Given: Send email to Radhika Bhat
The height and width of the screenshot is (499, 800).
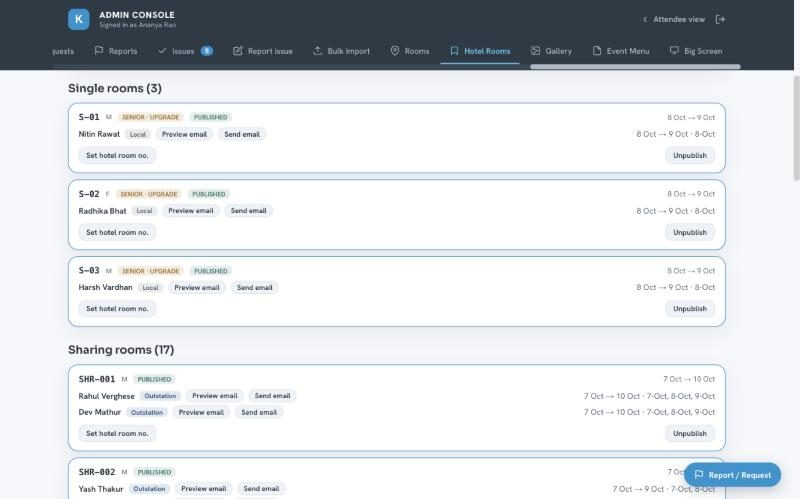Looking at the screenshot, I should point(248,211).
